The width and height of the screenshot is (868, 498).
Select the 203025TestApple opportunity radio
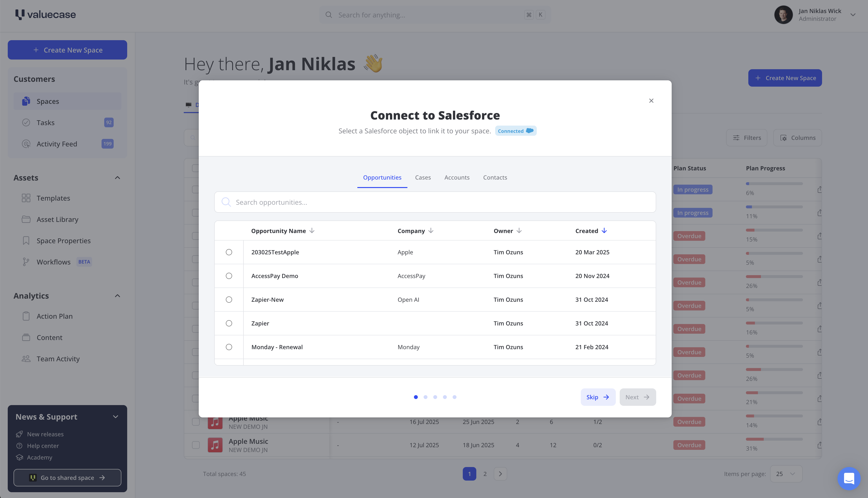pyautogui.click(x=229, y=252)
